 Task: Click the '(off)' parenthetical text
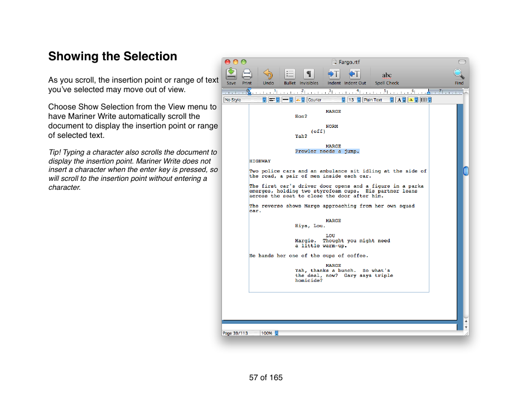318,131
